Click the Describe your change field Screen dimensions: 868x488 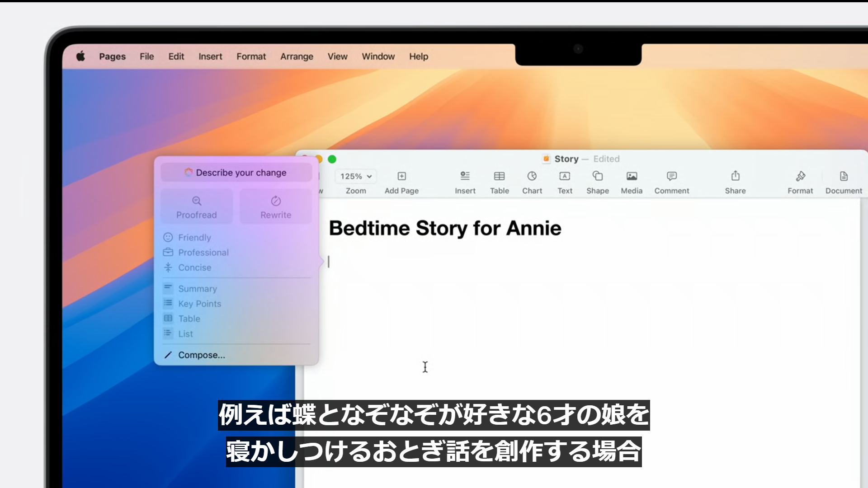pyautogui.click(x=236, y=173)
